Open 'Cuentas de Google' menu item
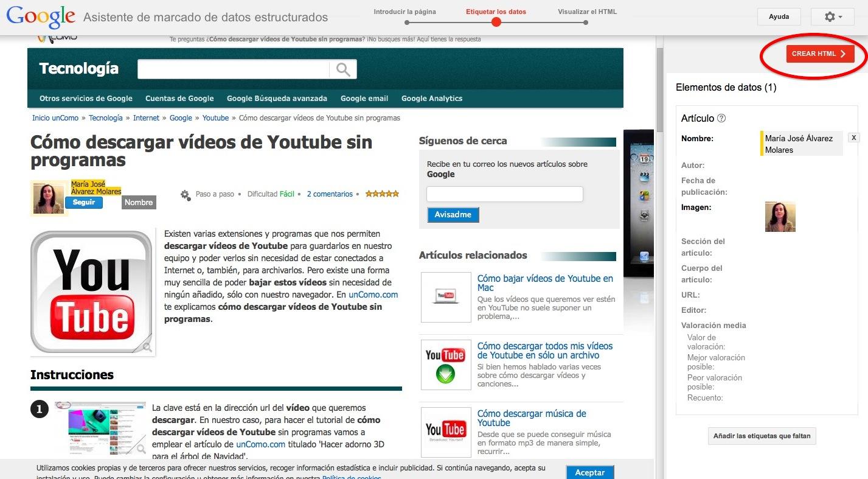868x479 pixels. 179,99
